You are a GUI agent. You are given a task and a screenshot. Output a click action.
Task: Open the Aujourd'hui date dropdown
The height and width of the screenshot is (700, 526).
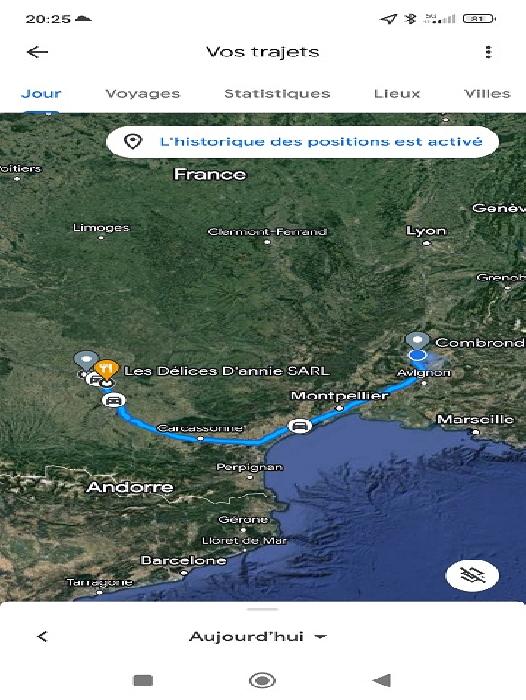pos(258,636)
